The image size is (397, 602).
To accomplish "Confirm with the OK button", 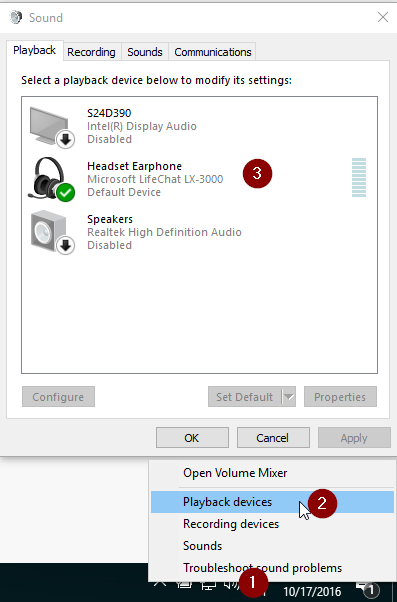I will click(x=192, y=438).
